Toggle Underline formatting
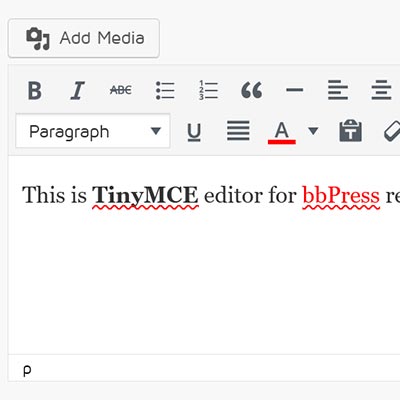 (x=194, y=132)
